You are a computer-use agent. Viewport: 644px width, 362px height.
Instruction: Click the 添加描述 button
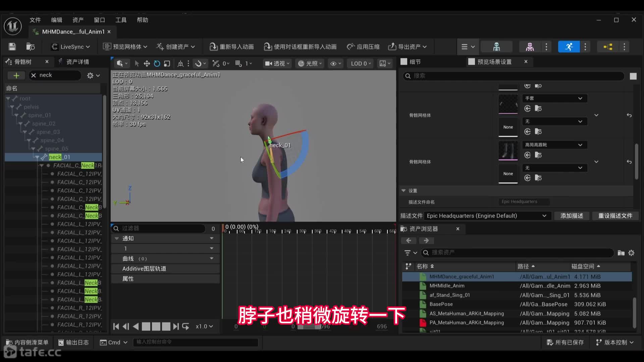[572, 216]
